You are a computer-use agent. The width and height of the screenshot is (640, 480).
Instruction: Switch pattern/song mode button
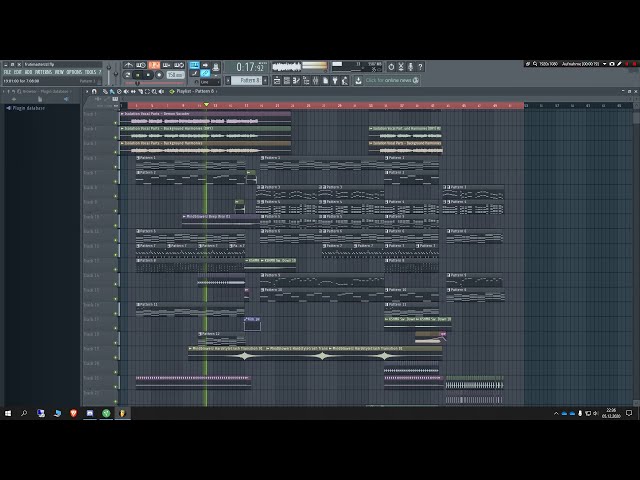coord(128,75)
